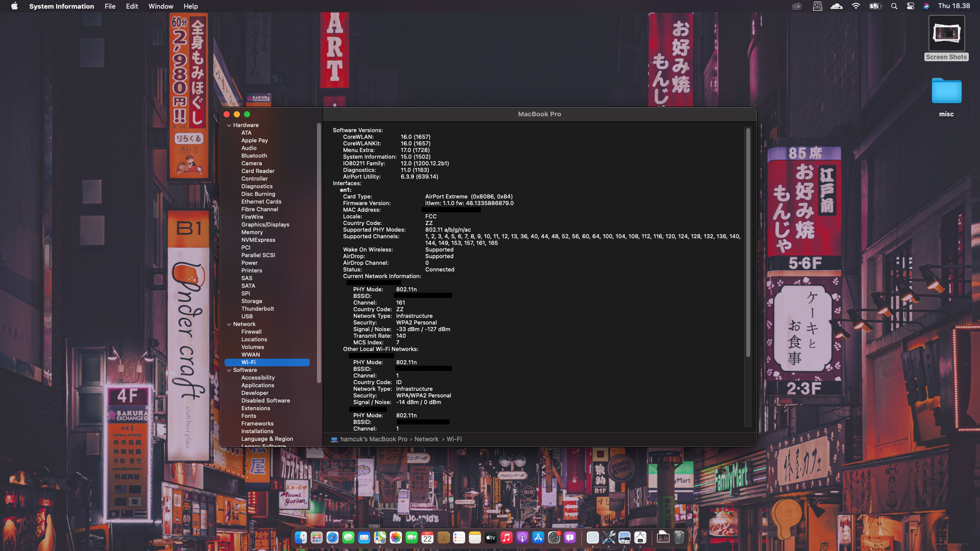
Task: Click Network in the path bar
Action: click(x=426, y=439)
